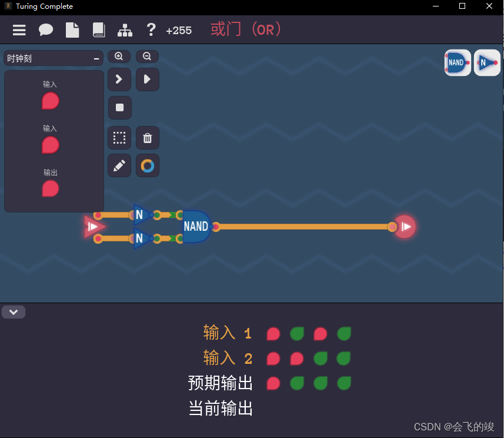Run the simulation with the play button

pyautogui.click(x=148, y=79)
